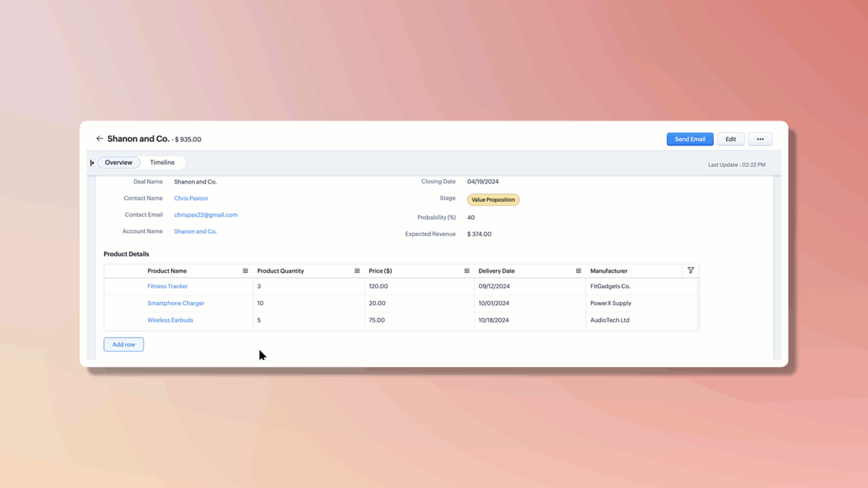The width and height of the screenshot is (868, 488).
Task: Click the Value Proposition stage badge
Action: coord(493,200)
